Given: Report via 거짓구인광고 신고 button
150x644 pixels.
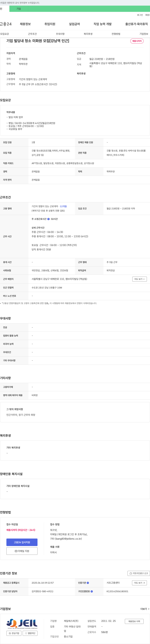Looking at the screenshot, I should [x=138, y=573].
